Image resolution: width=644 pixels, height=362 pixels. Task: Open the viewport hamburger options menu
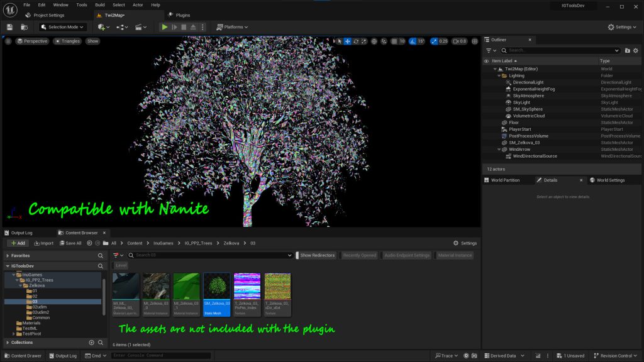[8, 41]
